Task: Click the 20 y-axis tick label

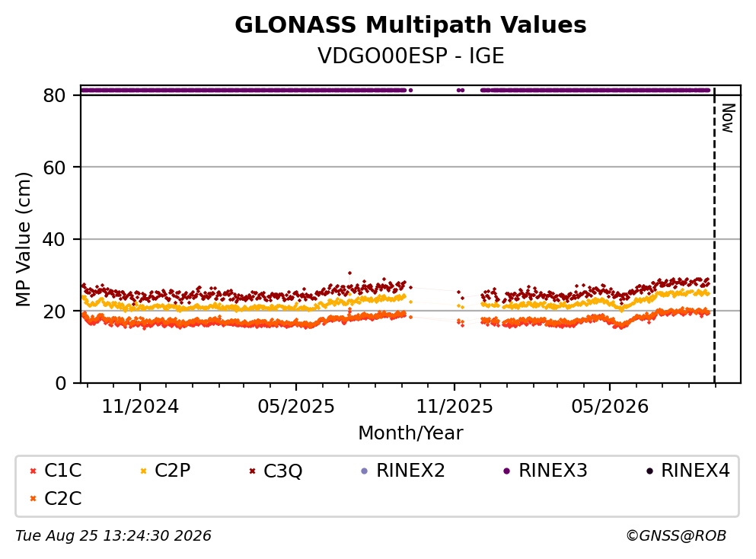Action: click(55, 311)
